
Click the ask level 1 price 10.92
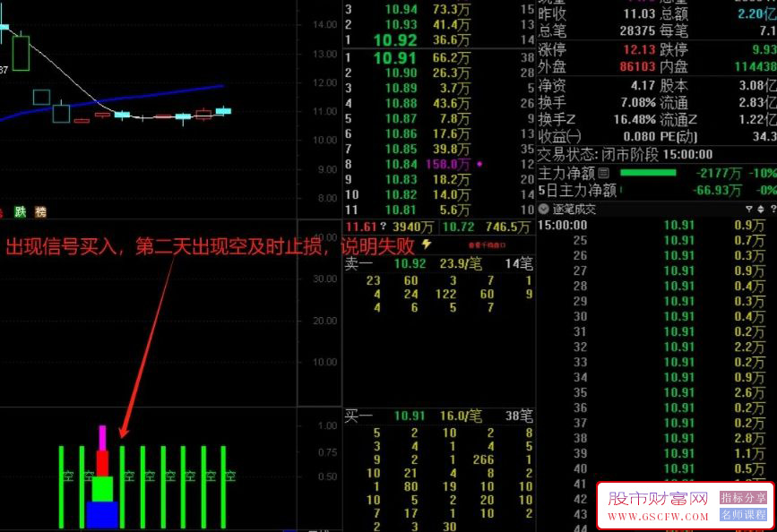(x=395, y=40)
